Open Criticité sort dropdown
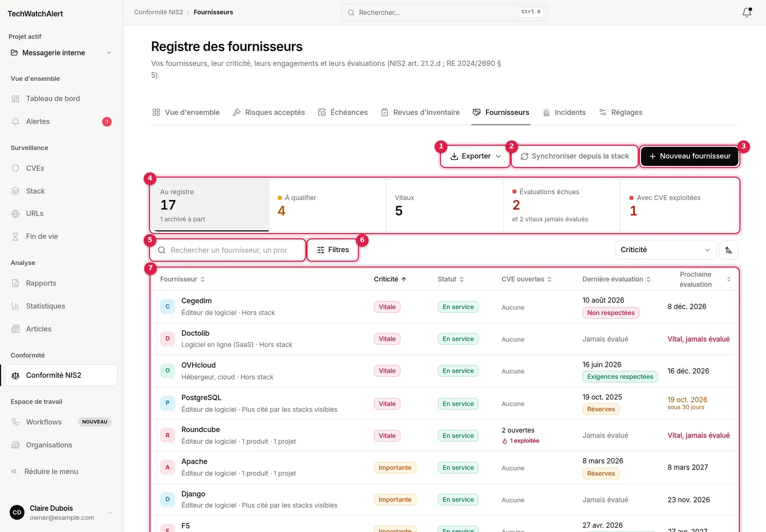766x532 pixels. (x=665, y=250)
